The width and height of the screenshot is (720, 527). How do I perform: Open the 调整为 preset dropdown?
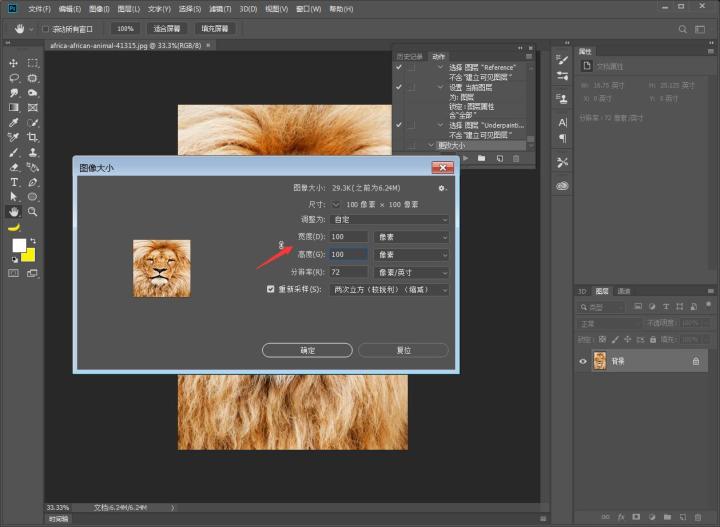pos(388,219)
